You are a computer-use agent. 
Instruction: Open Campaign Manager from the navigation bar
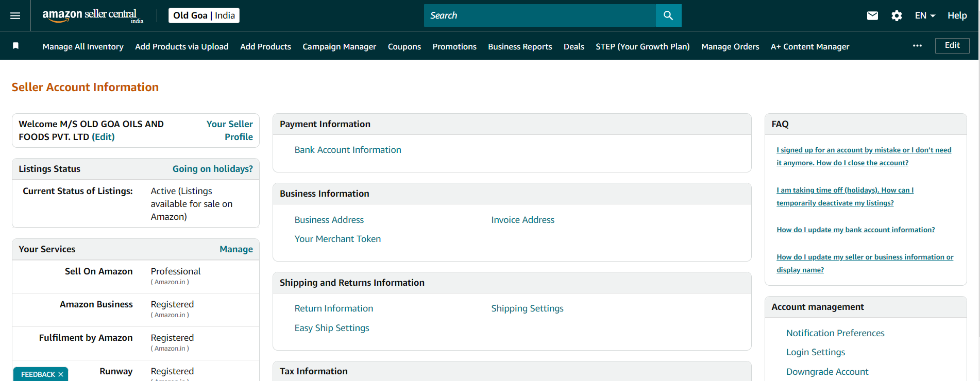[339, 46]
